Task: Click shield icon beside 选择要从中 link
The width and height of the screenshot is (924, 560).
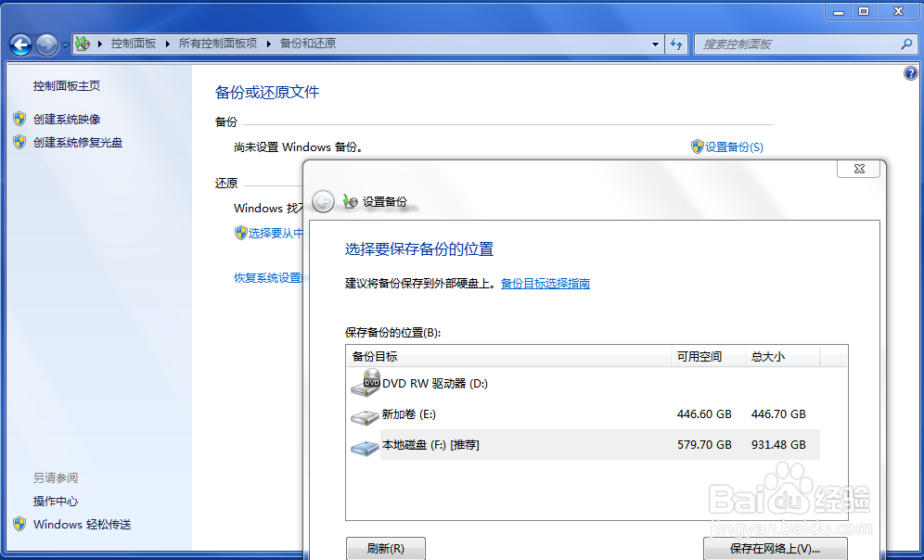Action: (240, 233)
